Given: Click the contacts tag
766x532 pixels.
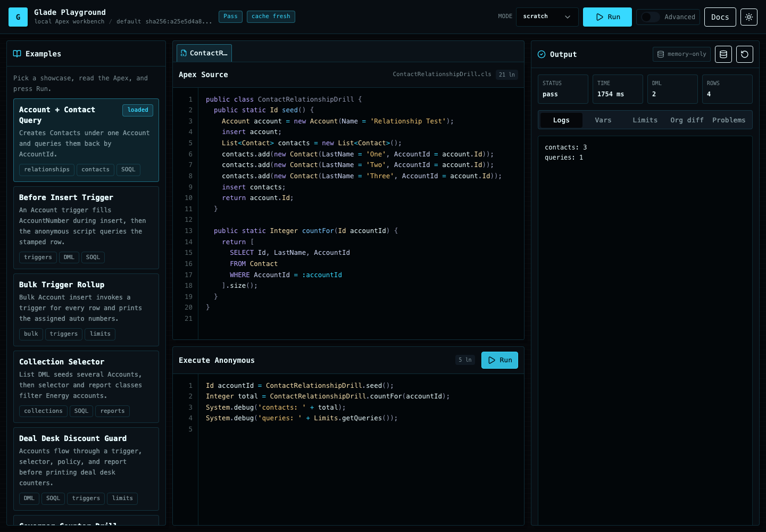Looking at the screenshot, I should tap(95, 170).
